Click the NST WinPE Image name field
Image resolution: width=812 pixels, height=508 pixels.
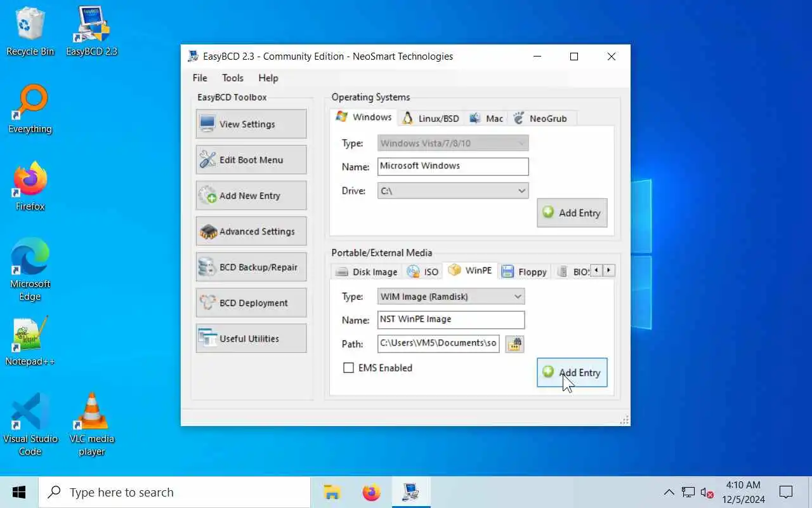pyautogui.click(x=451, y=320)
